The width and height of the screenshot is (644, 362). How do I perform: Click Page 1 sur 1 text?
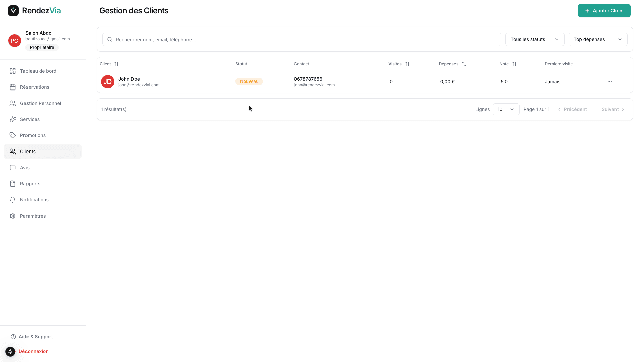(536, 109)
